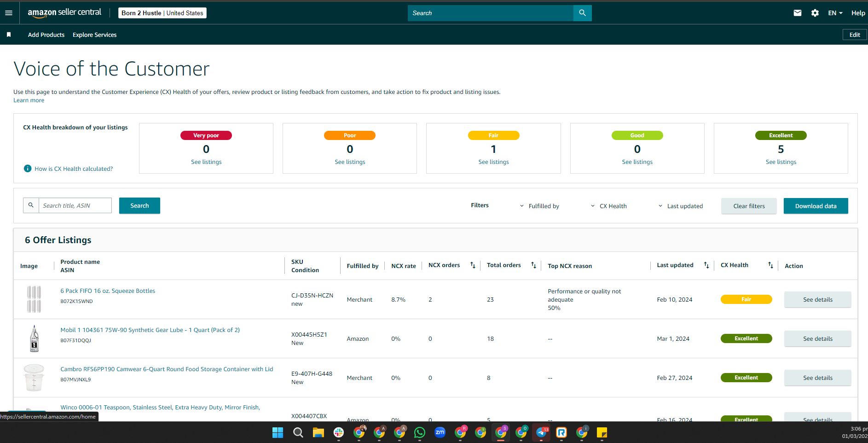Open the EN language dropdown
Image resolution: width=868 pixels, height=443 pixels.
pos(835,13)
